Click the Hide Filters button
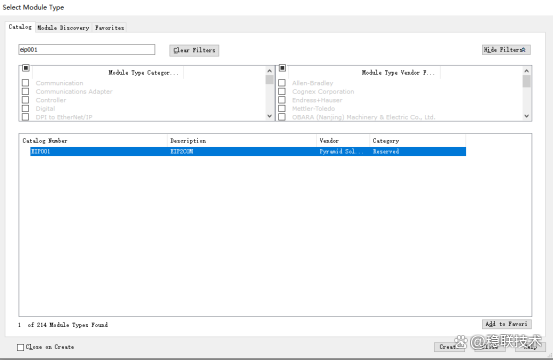 (x=506, y=50)
